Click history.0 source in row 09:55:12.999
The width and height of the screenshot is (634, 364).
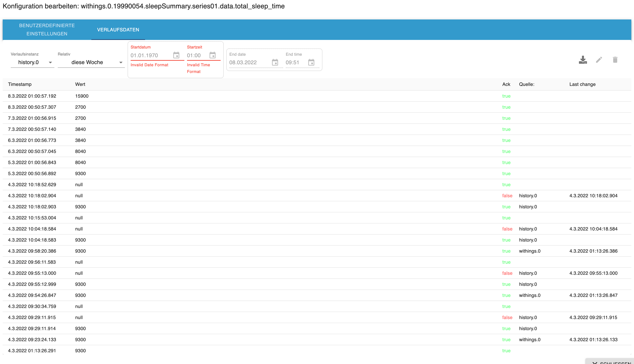pos(528,284)
